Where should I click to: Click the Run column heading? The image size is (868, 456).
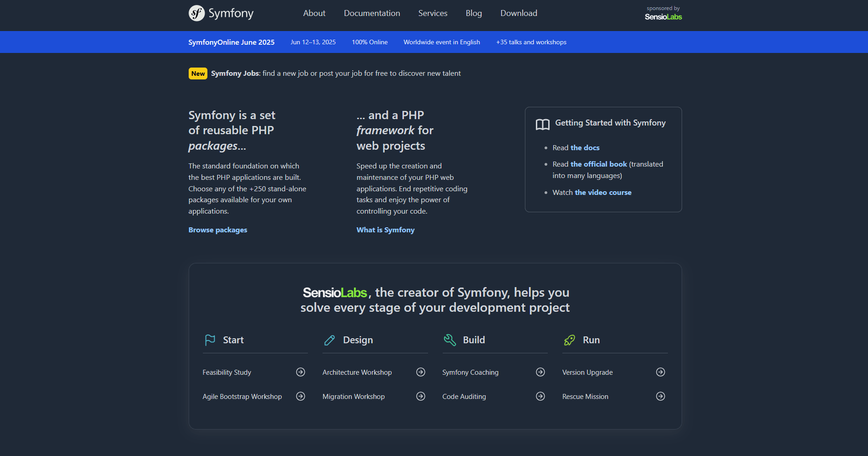[x=591, y=340]
